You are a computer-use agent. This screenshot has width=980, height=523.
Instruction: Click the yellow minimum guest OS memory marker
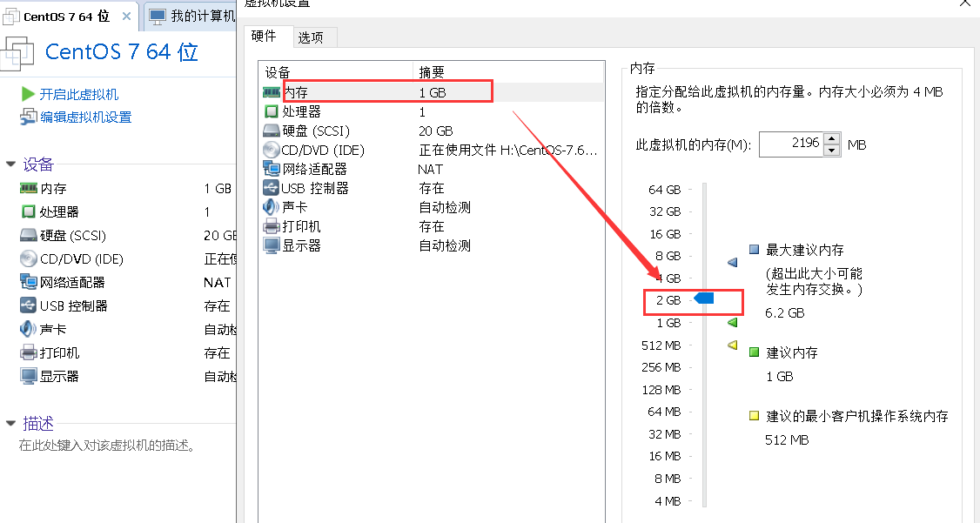[x=733, y=345]
